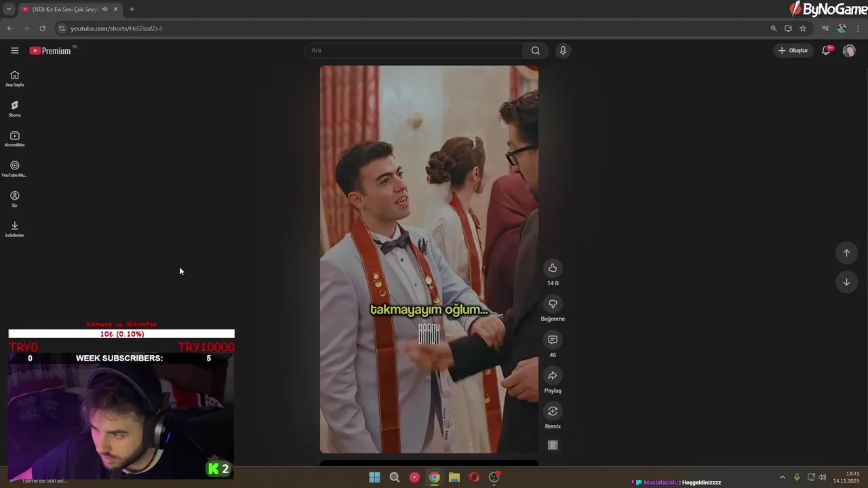Open the notifications bell

826,51
